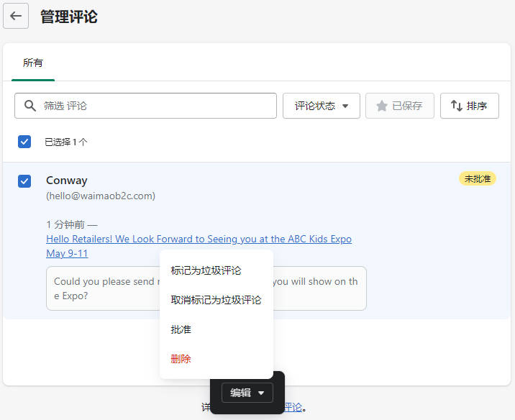Open the 排序 sort options
Image resolution: width=515 pixels, height=420 pixels.
click(x=470, y=106)
